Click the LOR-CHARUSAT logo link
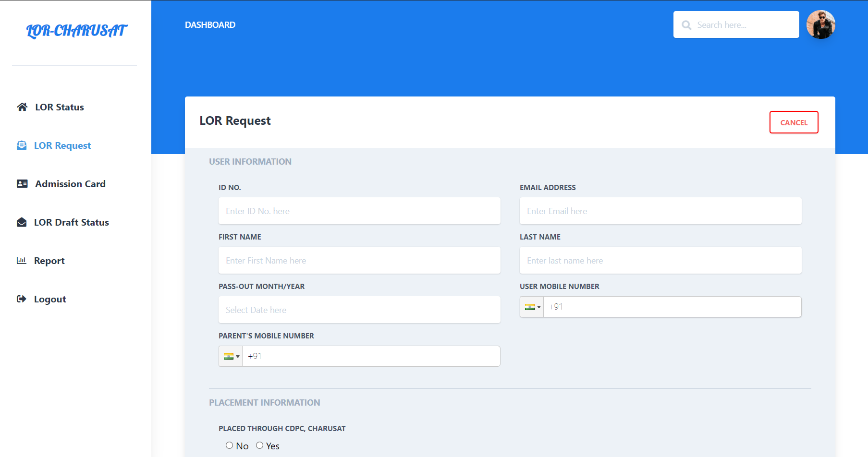The height and width of the screenshot is (457, 868). [x=76, y=31]
